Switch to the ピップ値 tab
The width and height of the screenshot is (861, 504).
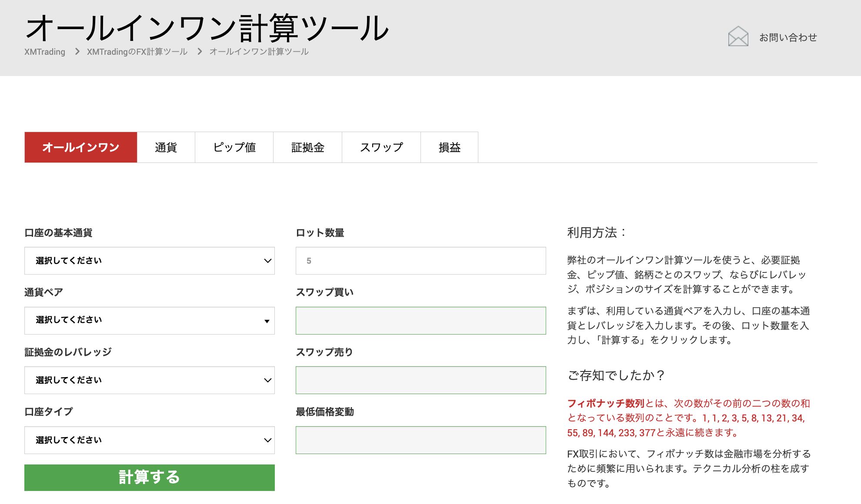[234, 147]
